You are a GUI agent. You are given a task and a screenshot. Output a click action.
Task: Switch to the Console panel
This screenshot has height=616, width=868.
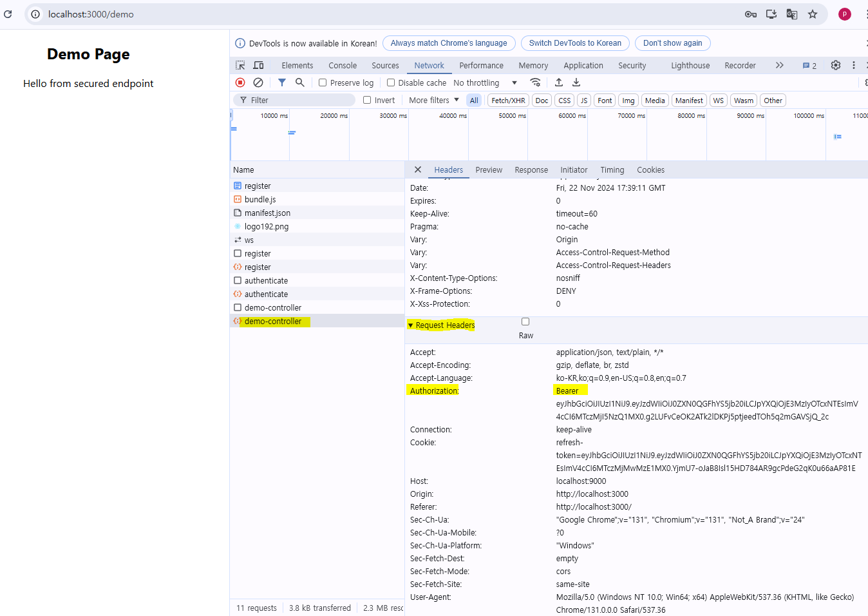click(x=343, y=66)
